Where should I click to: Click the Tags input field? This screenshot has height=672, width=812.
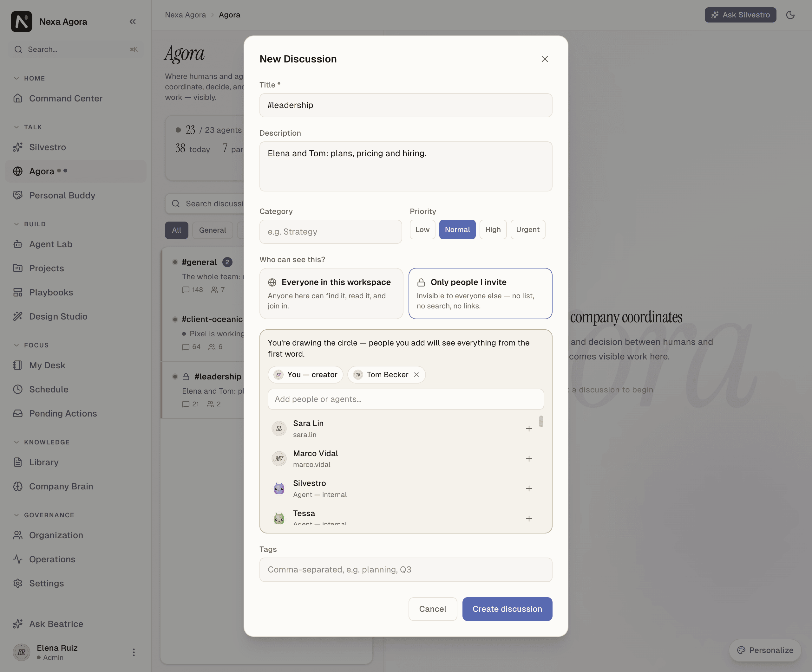tap(406, 570)
